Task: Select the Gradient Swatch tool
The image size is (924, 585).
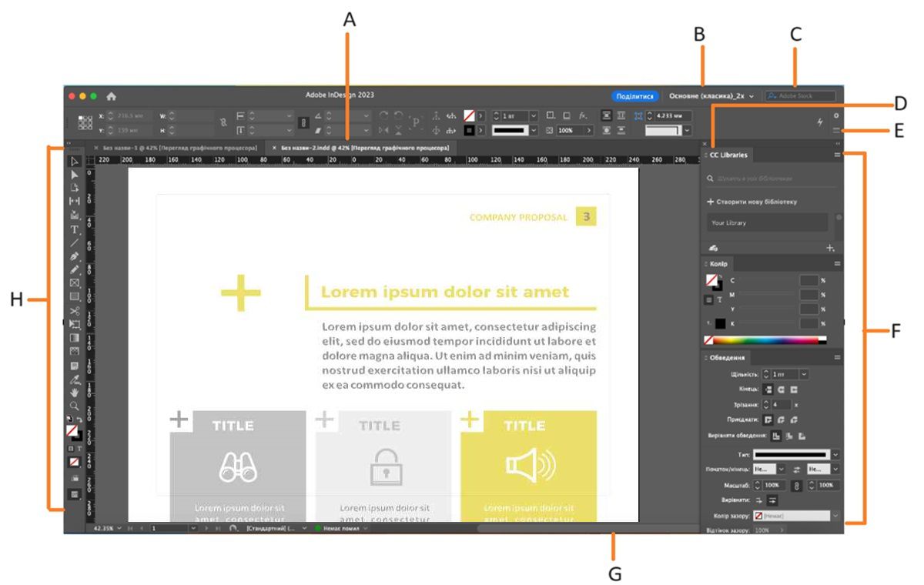Action: coord(75,338)
